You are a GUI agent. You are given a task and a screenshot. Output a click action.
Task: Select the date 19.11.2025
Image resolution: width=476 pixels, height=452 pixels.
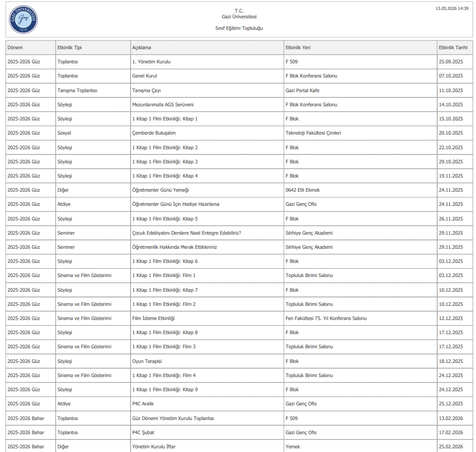[x=455, y=176]
